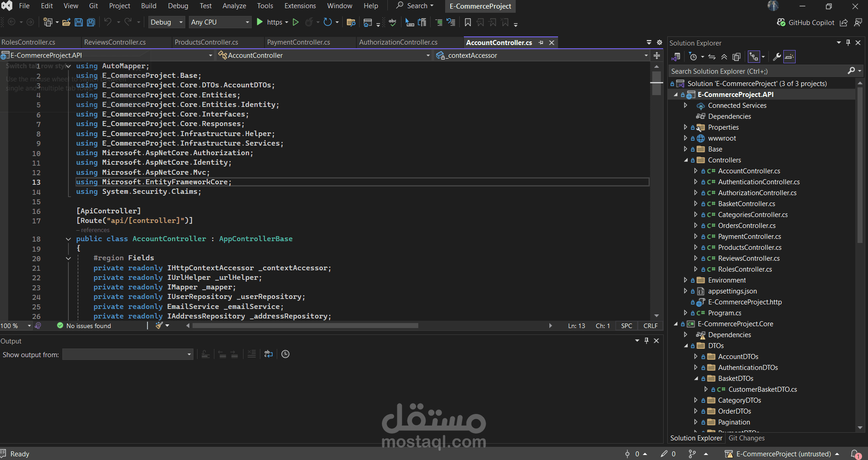Toggle SPC indentation indicator
The image size is (868, 460).
(627, 326)
